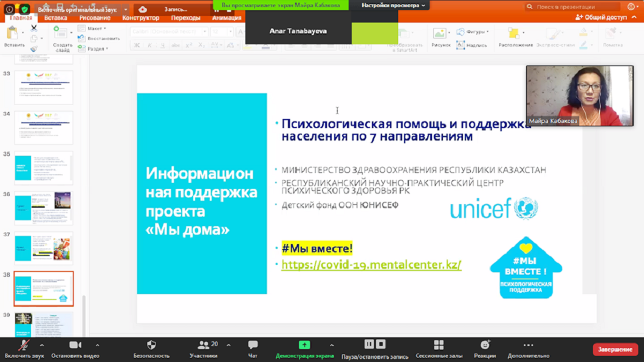The height and width of the screenshot is (362, 644).
Task: Open the covid-19.mentalcenter.kz link
Action: click(371, 265)
